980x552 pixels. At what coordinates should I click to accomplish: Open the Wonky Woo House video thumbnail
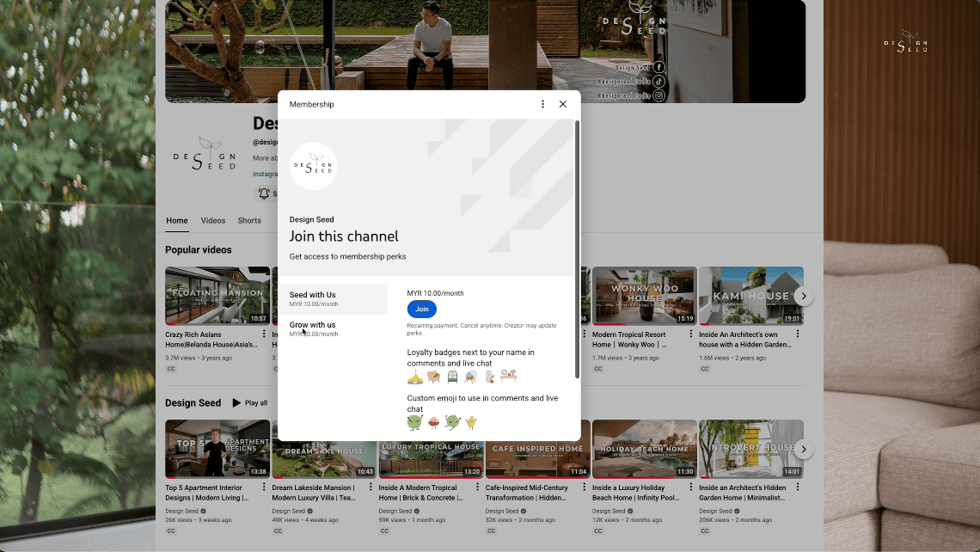click(644, 296)
